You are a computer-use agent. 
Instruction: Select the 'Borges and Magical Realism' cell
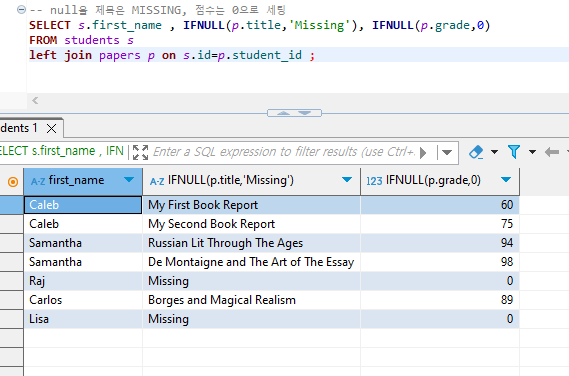pyautogui.click(x=251, y=300)
